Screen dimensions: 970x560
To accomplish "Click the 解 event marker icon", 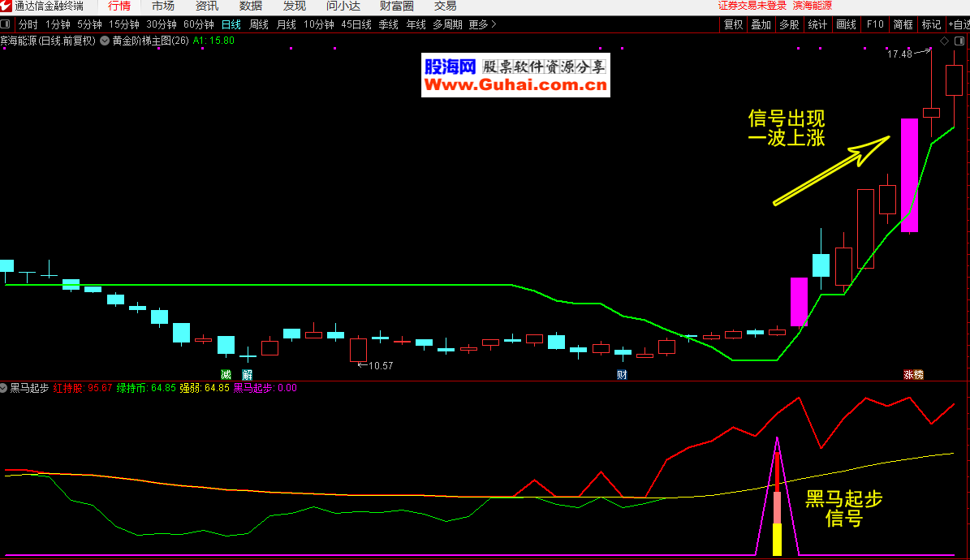I will tap(247, 374).
